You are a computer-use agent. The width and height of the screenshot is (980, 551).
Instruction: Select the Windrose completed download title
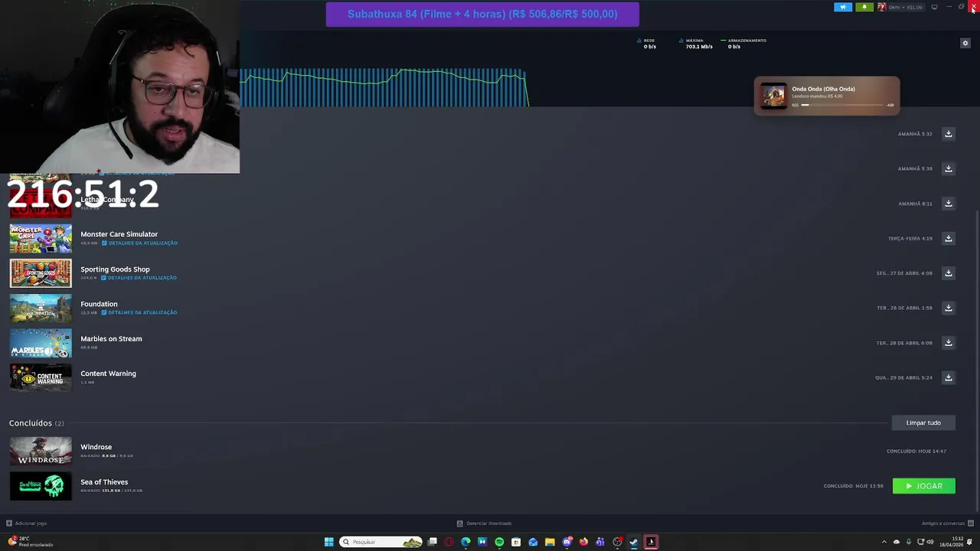96,447
